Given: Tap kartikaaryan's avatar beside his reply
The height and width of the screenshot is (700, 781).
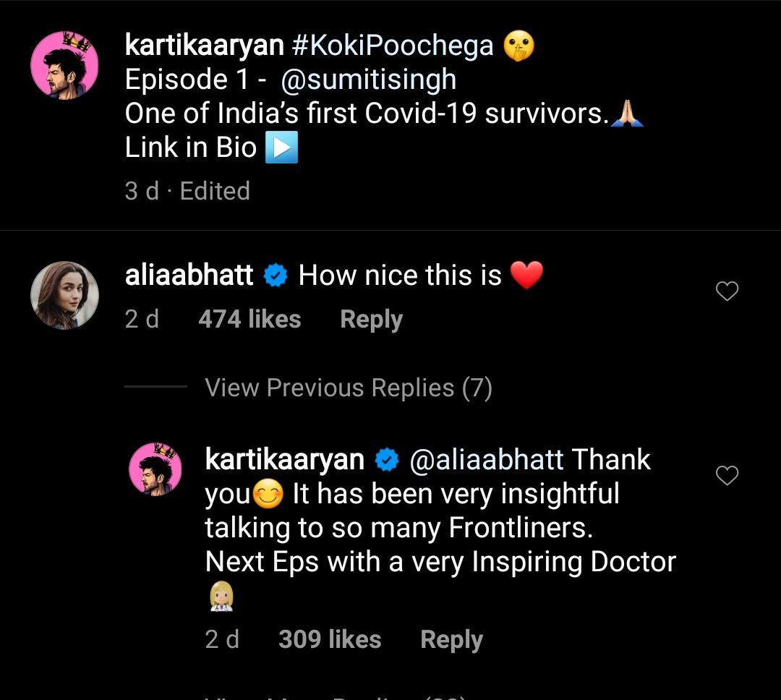Looking at the screenshot, I should [155, 470].
